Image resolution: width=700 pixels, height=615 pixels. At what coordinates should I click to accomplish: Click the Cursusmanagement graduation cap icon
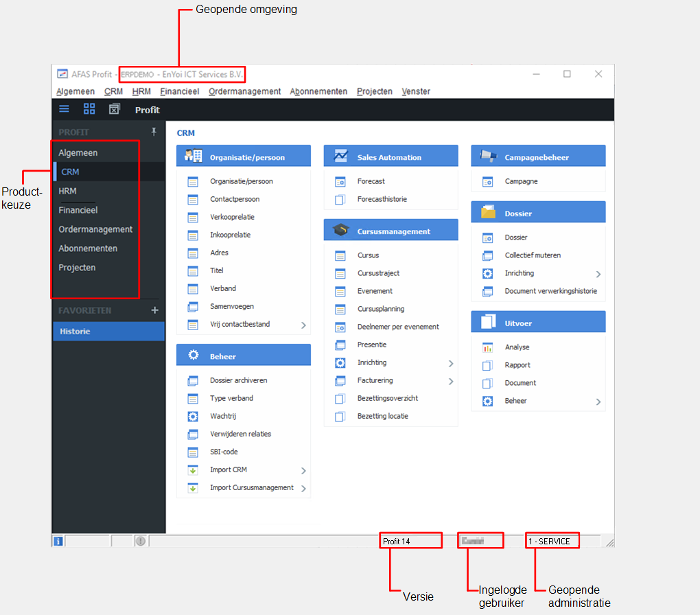340,230
